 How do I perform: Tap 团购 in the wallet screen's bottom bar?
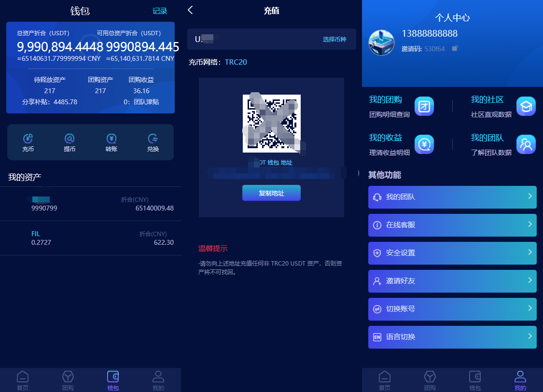[68, 380]
